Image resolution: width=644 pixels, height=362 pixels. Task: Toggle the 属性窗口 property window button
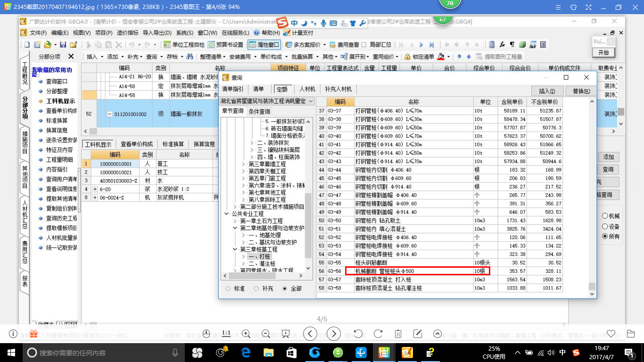pos(264,45)
